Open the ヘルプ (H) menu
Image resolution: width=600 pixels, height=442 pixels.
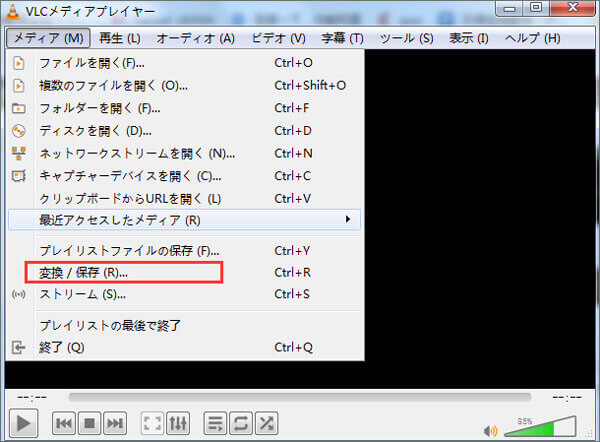(x=532, y=38)
